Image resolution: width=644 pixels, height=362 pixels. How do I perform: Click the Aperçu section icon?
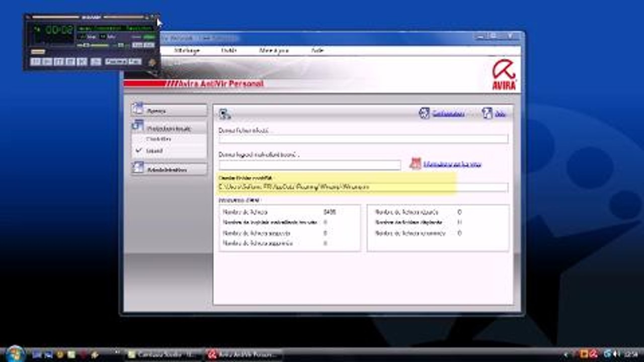point(137,109)
